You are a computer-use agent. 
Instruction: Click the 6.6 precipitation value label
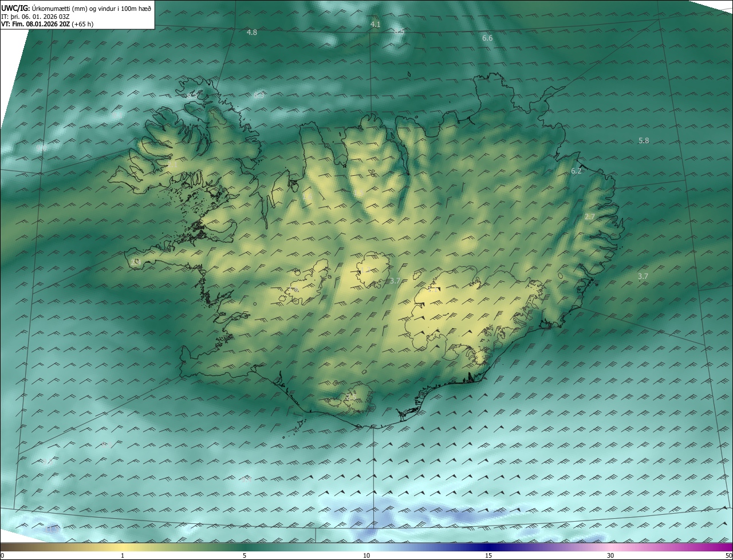click(487, 38)
